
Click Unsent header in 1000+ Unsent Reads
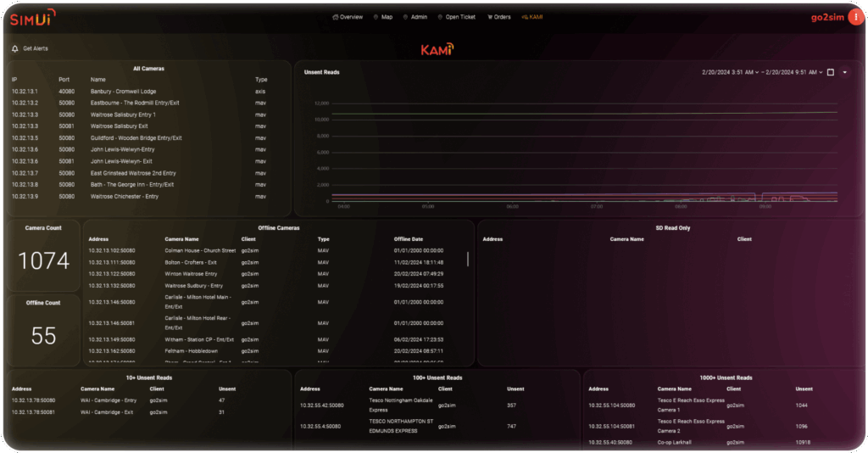coord(804,389)
